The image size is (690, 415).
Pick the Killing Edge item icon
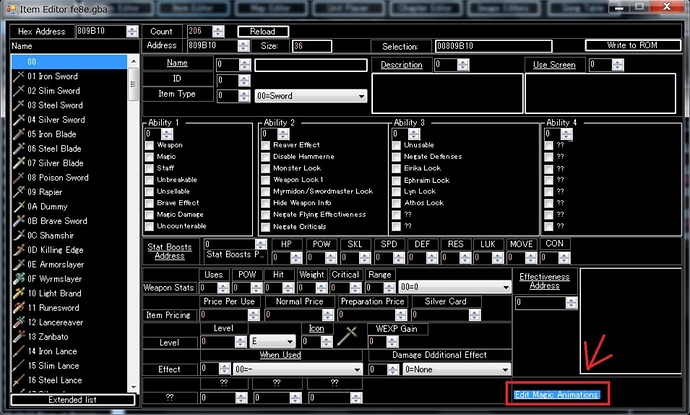(19, 250)
